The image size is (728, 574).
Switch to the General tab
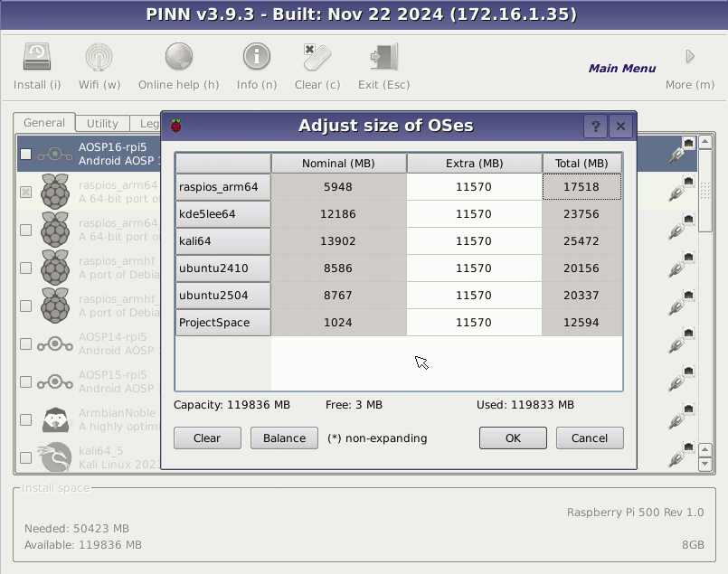[44, 123]
